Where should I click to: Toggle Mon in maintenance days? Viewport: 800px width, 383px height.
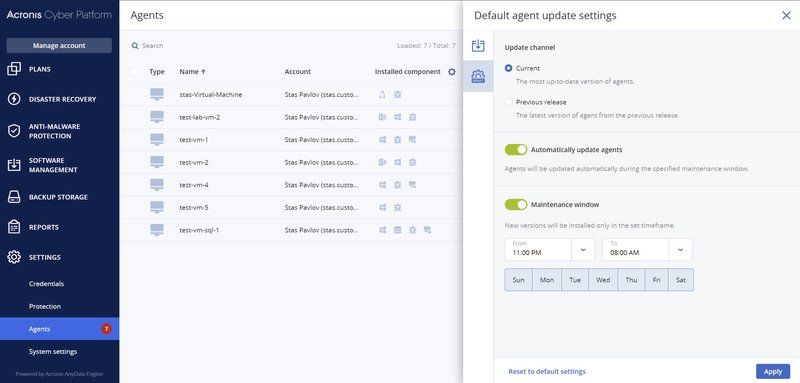pos(547,280)
